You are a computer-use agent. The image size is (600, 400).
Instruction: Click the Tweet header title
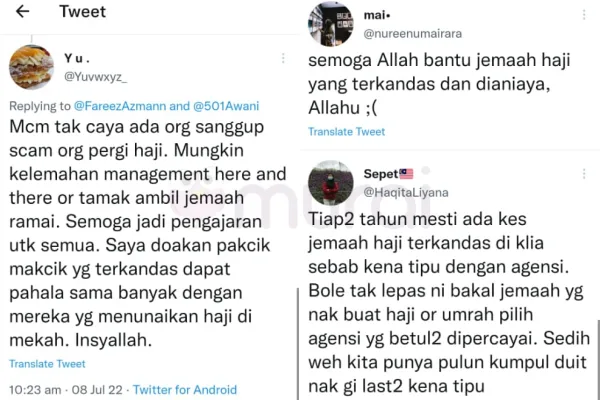click(83, 11)
